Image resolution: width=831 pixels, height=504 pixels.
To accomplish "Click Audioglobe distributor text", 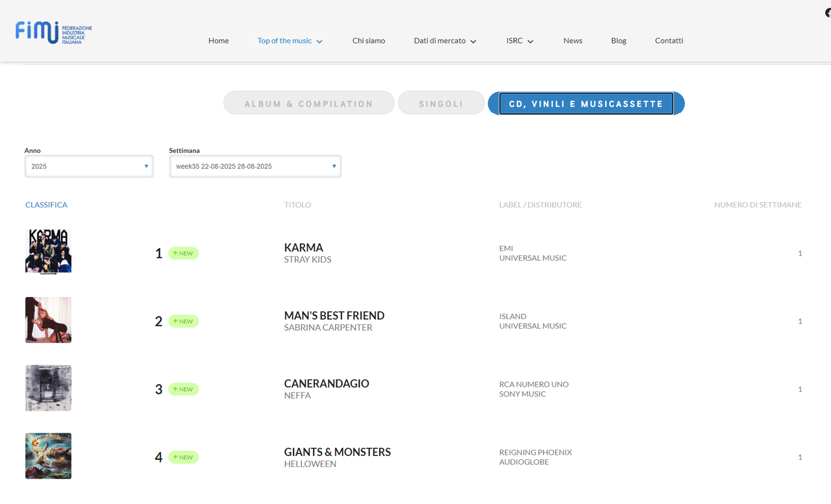I will tap(524, 462).
